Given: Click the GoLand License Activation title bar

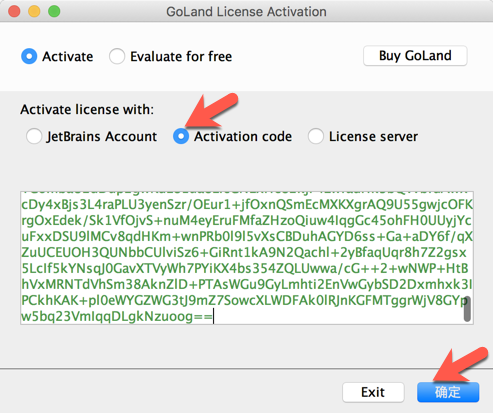Looking at the screenshot, I should [246, 11].
